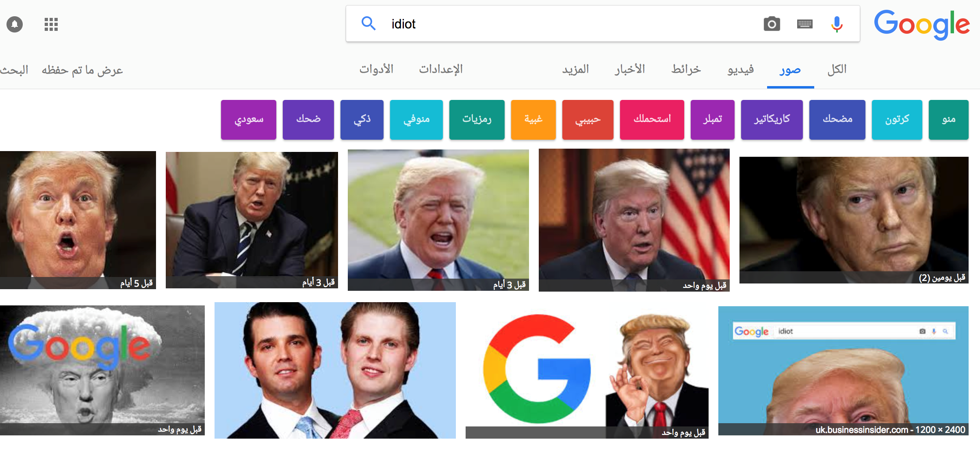Open the uk.businessinsider.com image result
980x450 pixels.
pyautogui.click(x=843, y=370)
